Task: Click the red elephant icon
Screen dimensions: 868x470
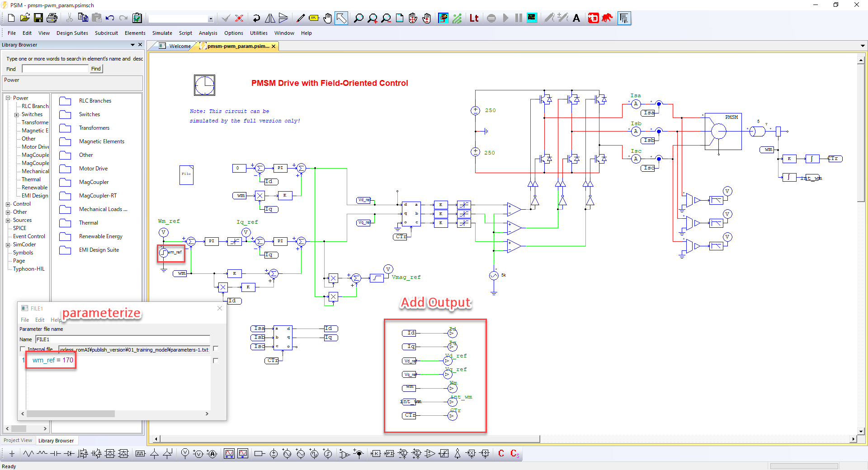Action: [x=607, y=18]
